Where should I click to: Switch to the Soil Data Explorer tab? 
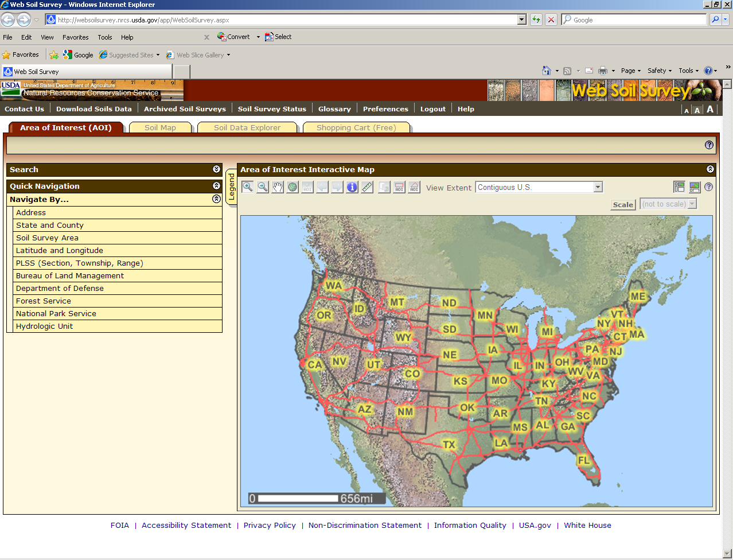tap(247, 127)
